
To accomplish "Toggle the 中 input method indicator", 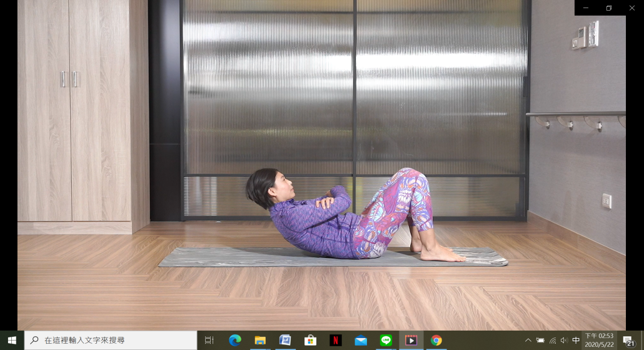I will [576, 340].
